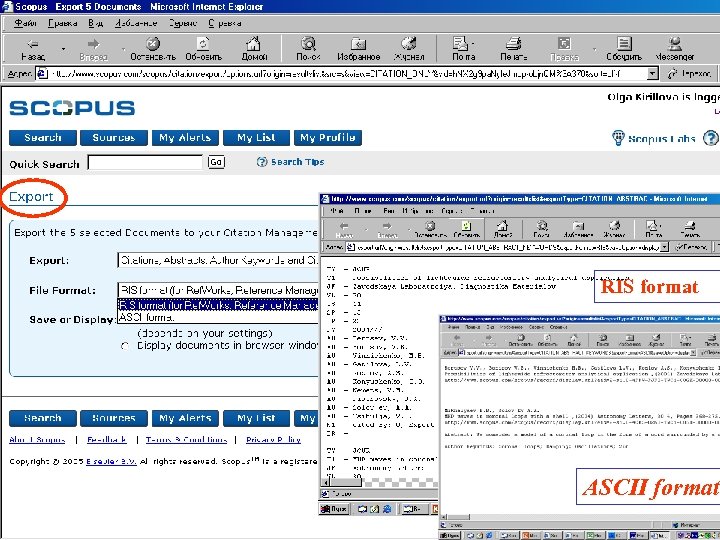Click Refresh icon in RIS format window toolbar
720x540 pixels.
466,228
